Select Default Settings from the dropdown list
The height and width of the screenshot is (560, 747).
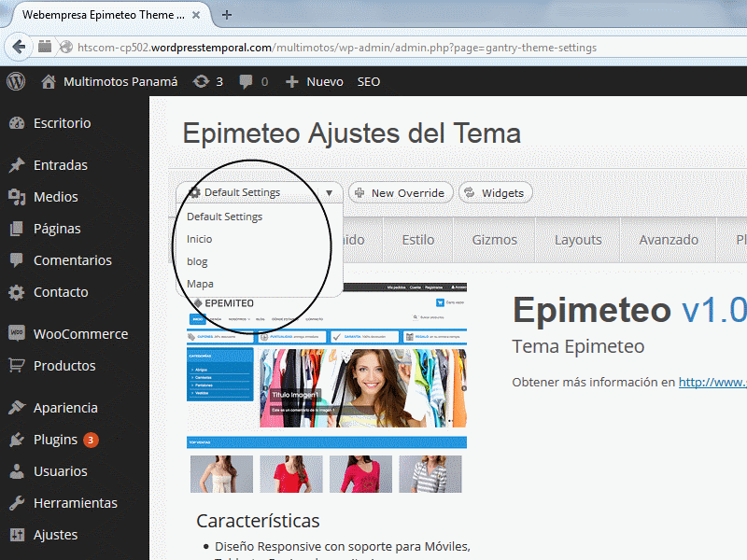[x=224, y=217]
